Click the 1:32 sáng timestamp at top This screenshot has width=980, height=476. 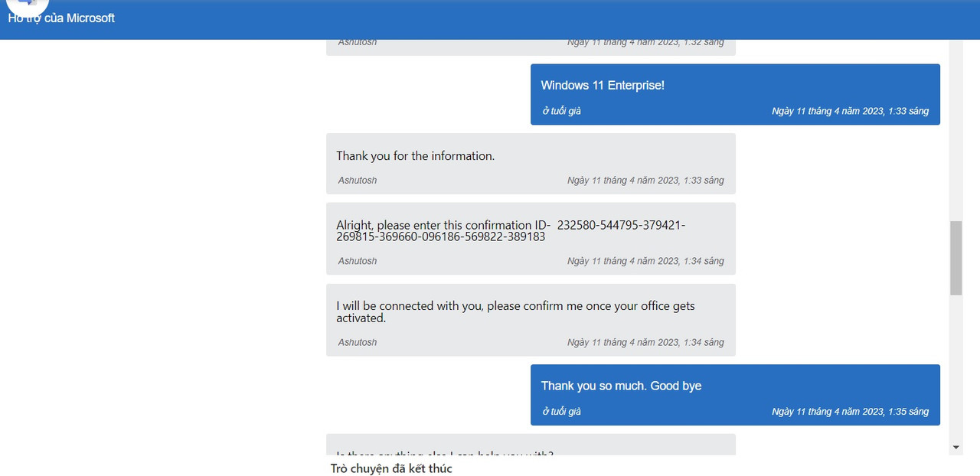[645, 43]
